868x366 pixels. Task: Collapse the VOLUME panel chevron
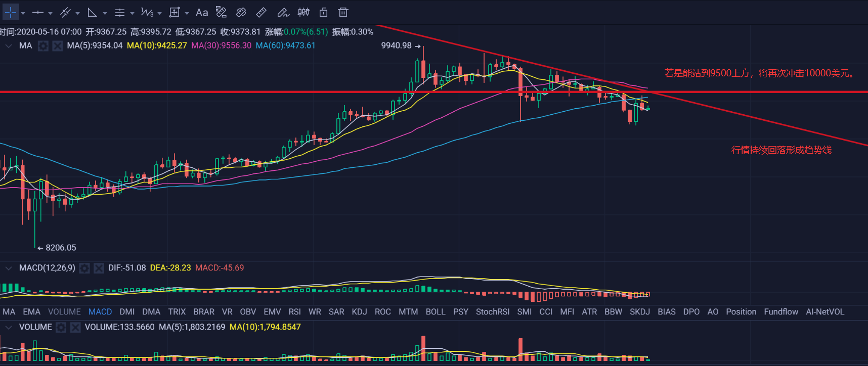pos(9,328)
